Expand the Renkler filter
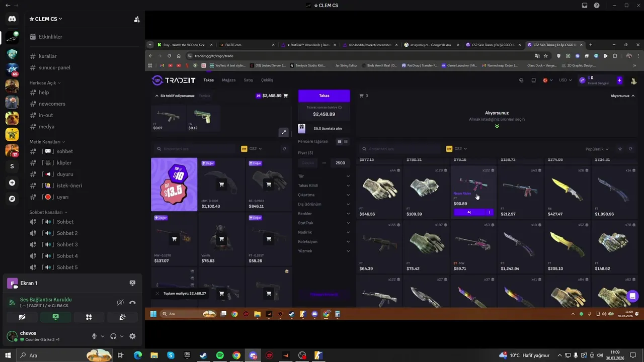Screen dimensions: 644x362 click(x=324, y=214)
